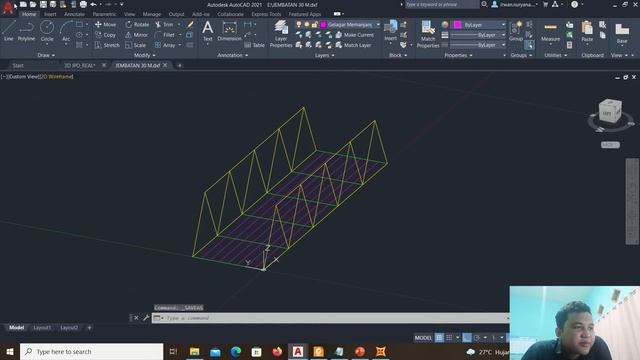This screenshot has width=640, height=360.
Task: Open the Output ribbon tab
Action: [176, 14]
